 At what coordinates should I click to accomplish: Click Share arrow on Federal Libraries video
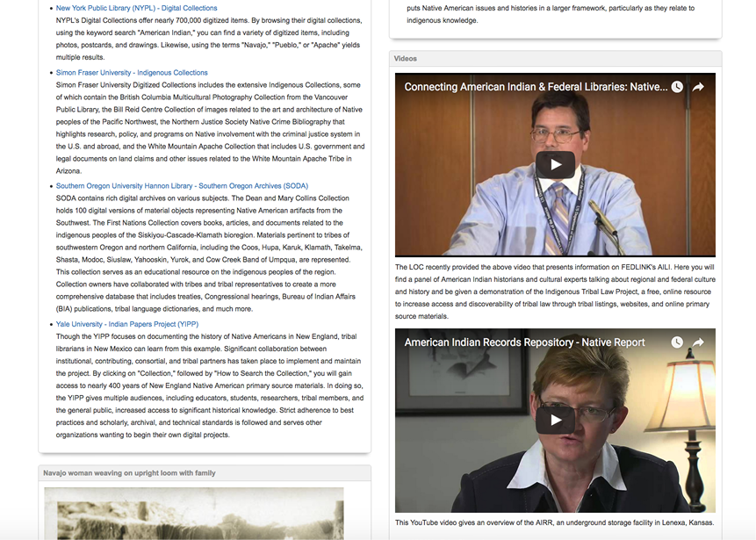[699, 87]
